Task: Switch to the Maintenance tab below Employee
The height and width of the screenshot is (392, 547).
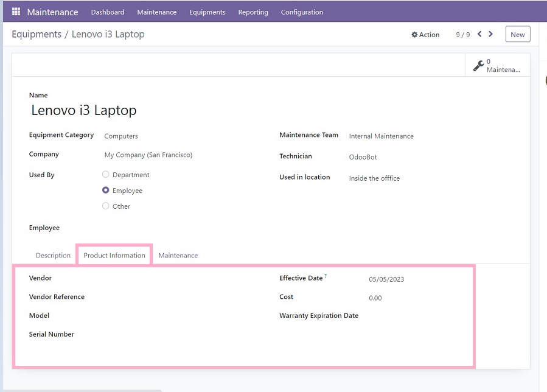Action: click(x=178, y=255)
